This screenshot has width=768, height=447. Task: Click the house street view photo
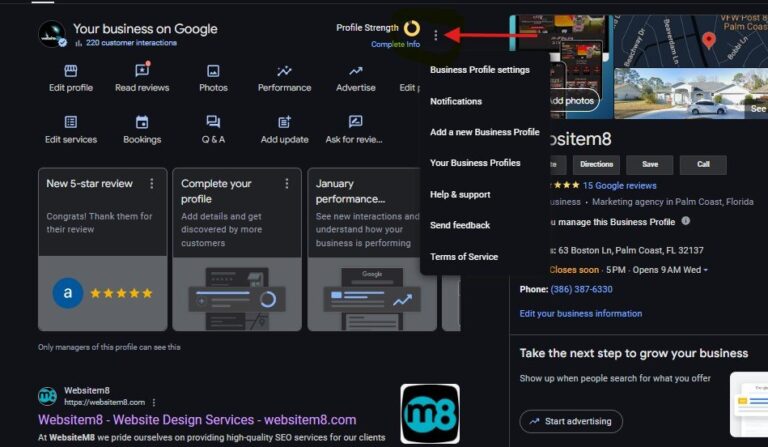tap(691, 94)
